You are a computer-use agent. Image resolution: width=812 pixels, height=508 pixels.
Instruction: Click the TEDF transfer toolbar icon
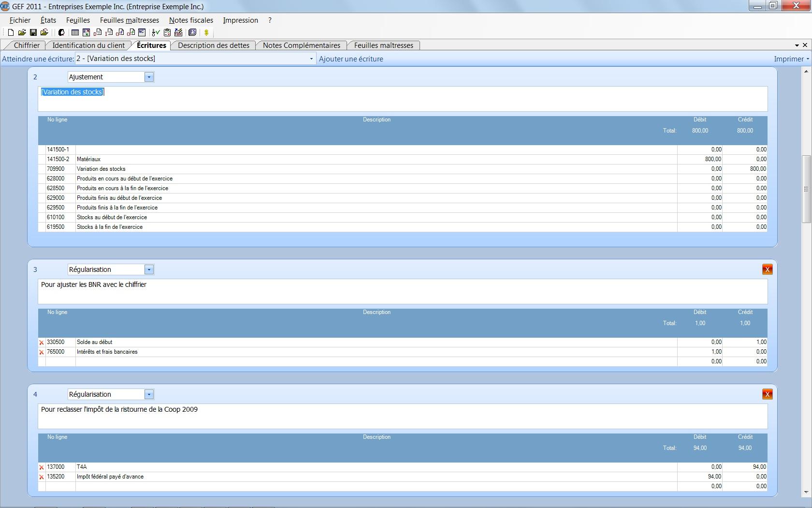click(x=178, y=32)
